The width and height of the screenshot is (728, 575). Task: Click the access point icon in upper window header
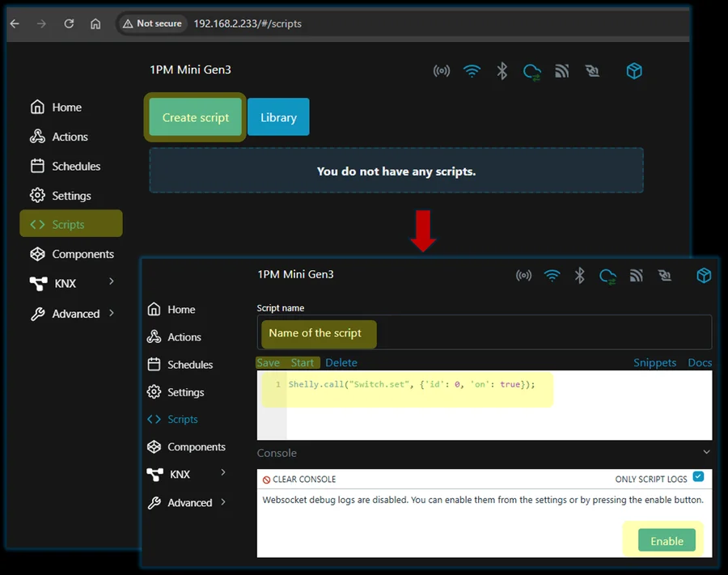(x=442, y=71)
